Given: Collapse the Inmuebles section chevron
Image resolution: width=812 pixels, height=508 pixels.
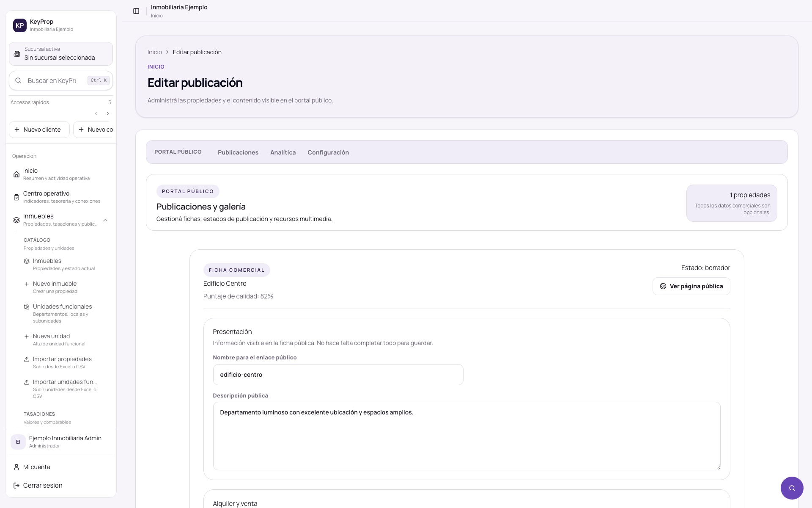Looking at the screenshot, I should [105, 220].
